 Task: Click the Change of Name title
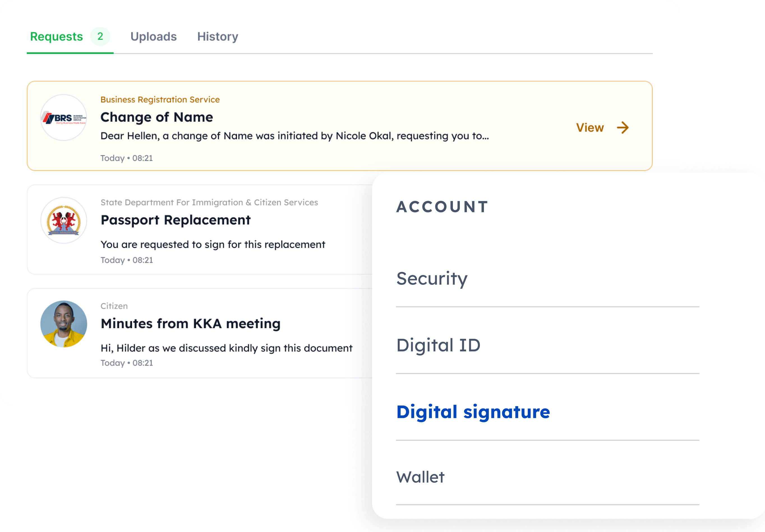point(156,117)
